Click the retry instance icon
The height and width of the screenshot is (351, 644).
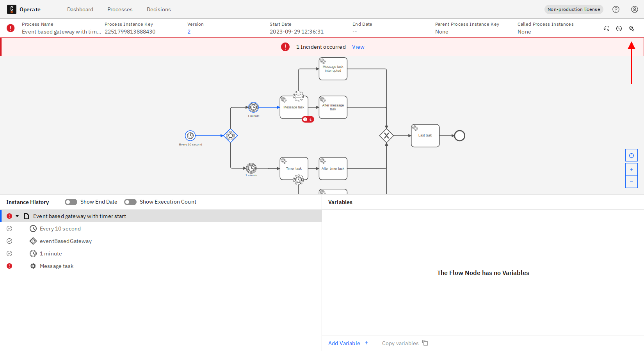(x=607, y=28)
